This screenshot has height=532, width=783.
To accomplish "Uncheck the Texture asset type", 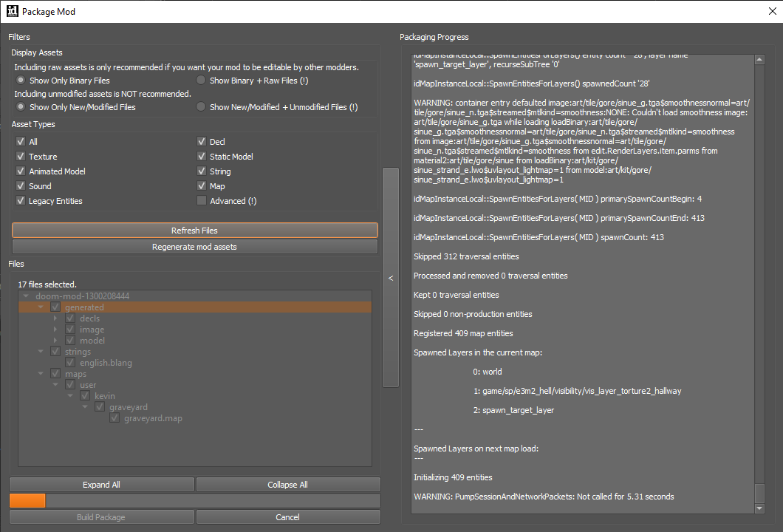I will [x=21, y=157].
